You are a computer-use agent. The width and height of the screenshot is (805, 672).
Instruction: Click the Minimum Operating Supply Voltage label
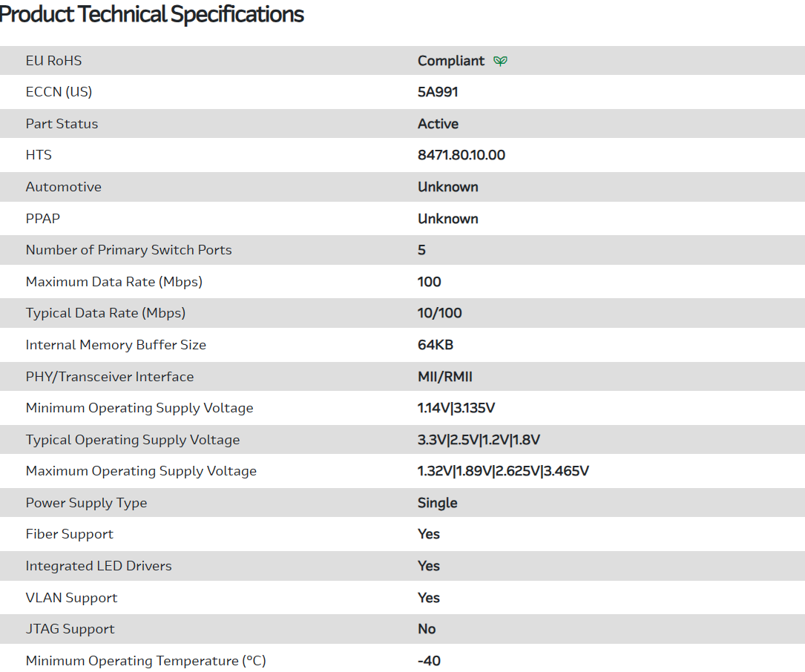[x=139, y=408]
